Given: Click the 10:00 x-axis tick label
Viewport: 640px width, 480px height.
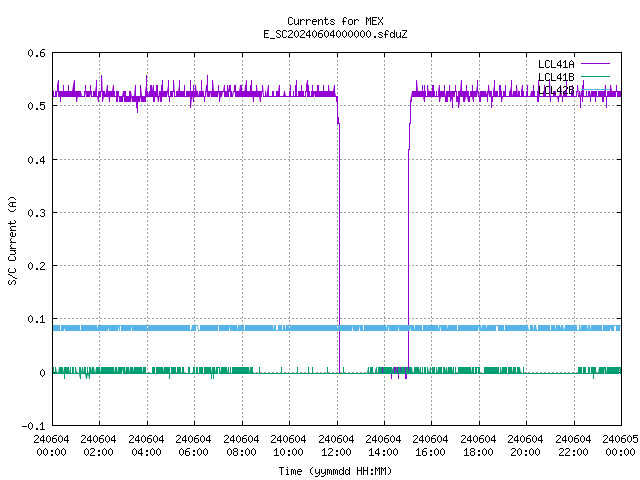Looking at the screenshot, I should tap(289, 452).
